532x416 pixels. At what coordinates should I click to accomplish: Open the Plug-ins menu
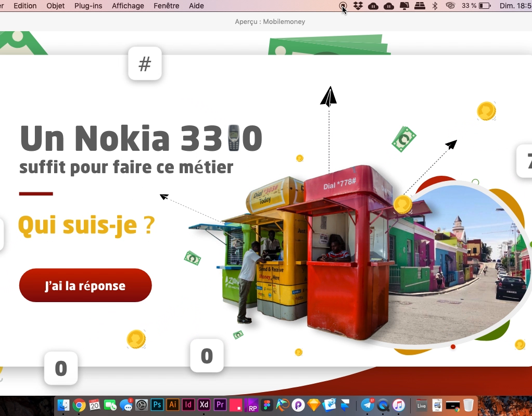point(88,6)
